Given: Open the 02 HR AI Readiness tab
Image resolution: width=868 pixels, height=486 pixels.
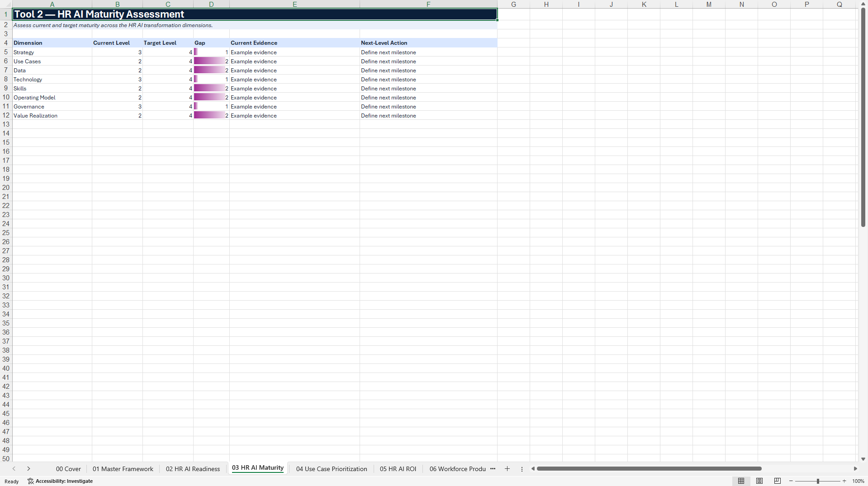Looking at the screenshot, I should click(x=193, y=469).
